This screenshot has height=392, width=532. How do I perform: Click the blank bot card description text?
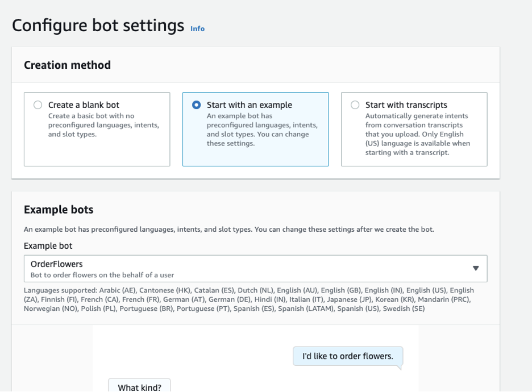(x=103, y=125)
